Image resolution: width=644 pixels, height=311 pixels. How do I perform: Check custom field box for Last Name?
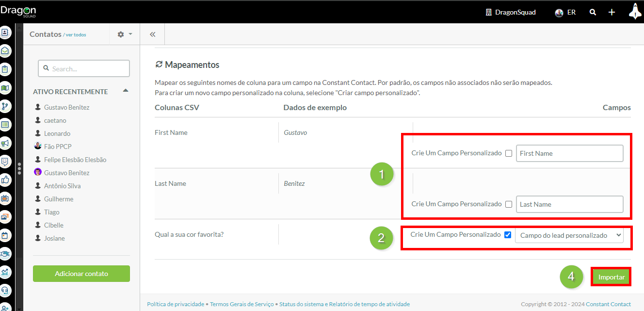[509, 204]
